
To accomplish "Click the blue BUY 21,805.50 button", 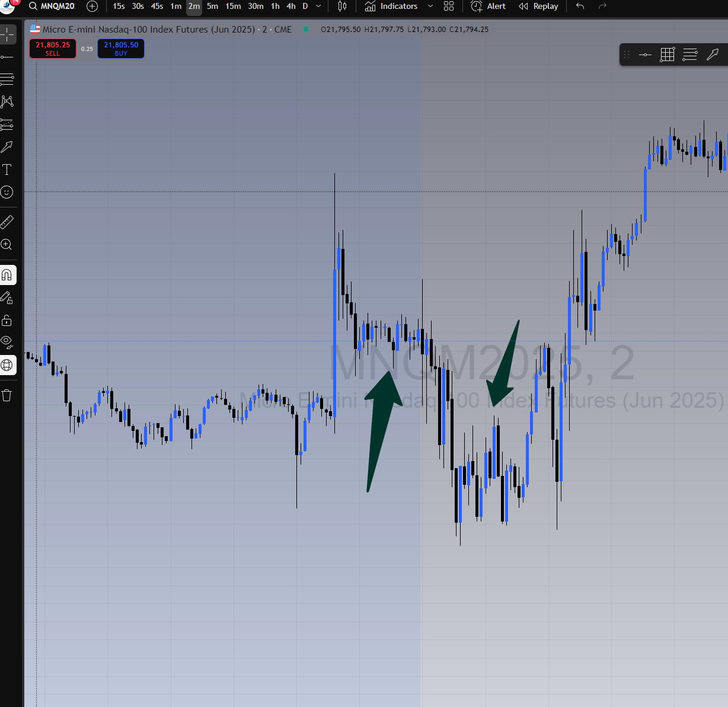I will [121, 49].
